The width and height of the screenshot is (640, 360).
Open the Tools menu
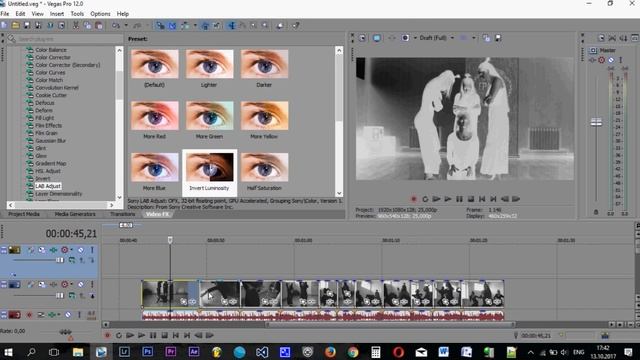click(x=77, y=13)
